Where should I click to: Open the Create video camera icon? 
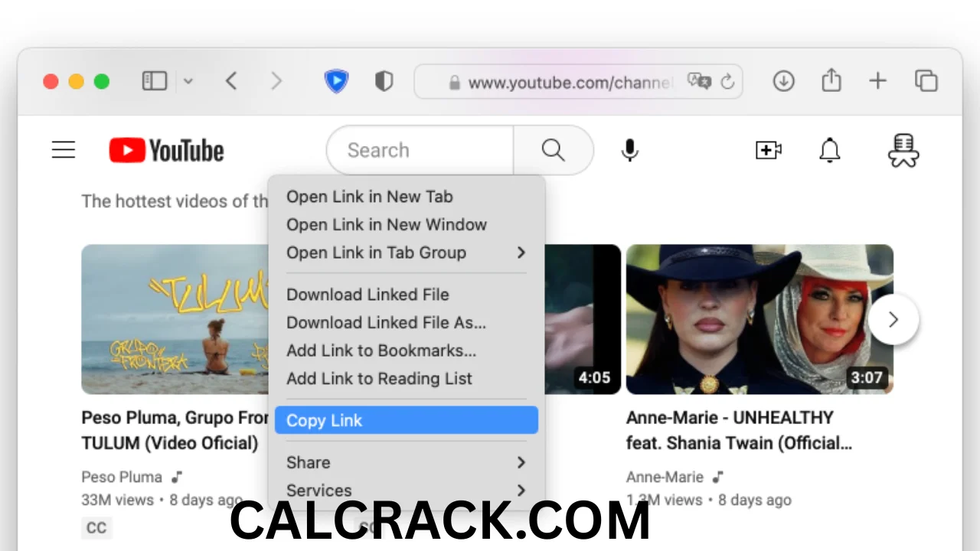tap(768, 150)
